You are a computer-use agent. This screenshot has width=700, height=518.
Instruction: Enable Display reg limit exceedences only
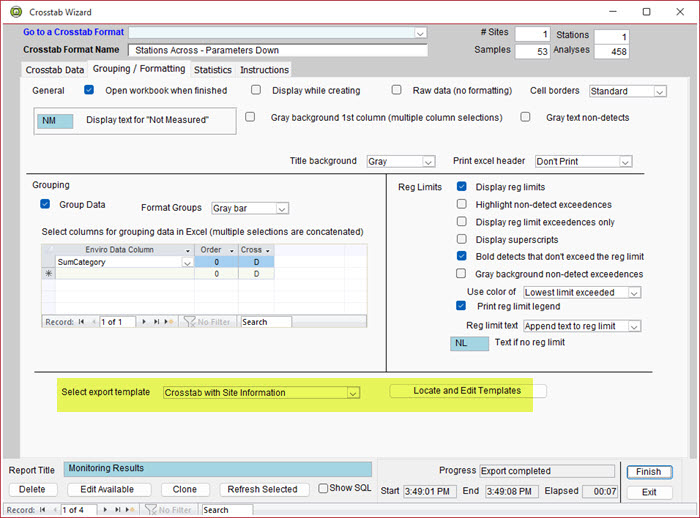(462, 221)
